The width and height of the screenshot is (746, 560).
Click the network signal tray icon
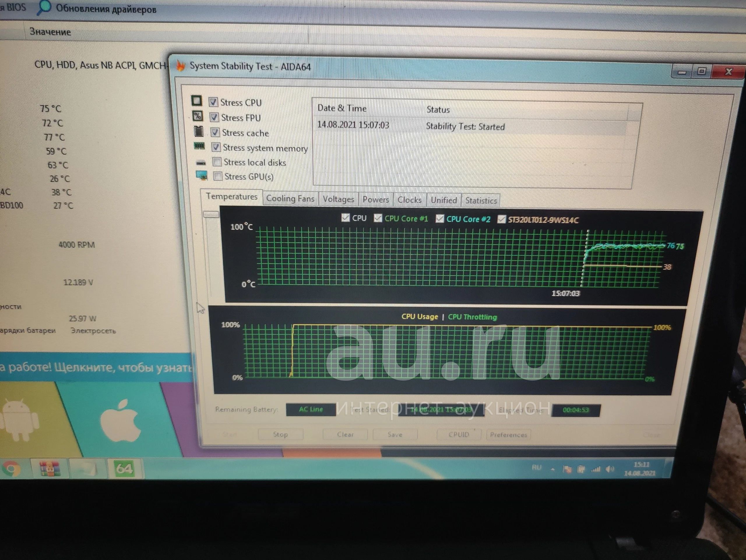coord(596,469)
